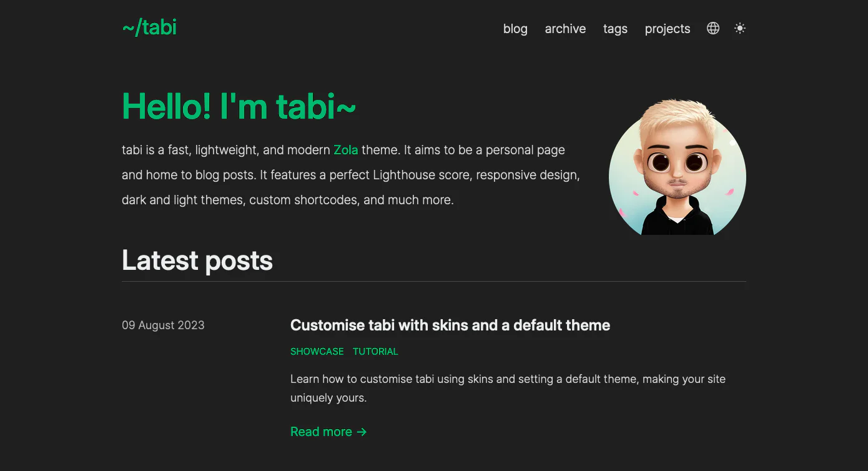Open the blog nav item

click(x=515, y=29)
